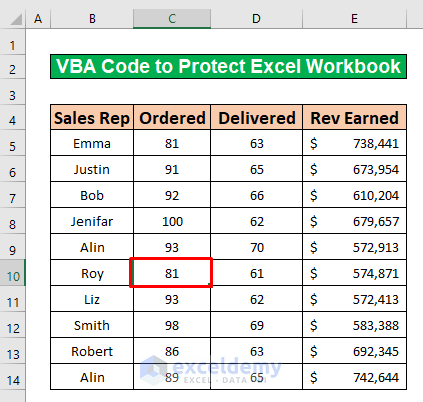
Task: Click the revenue cell 610,204
Action: (354, 195)
